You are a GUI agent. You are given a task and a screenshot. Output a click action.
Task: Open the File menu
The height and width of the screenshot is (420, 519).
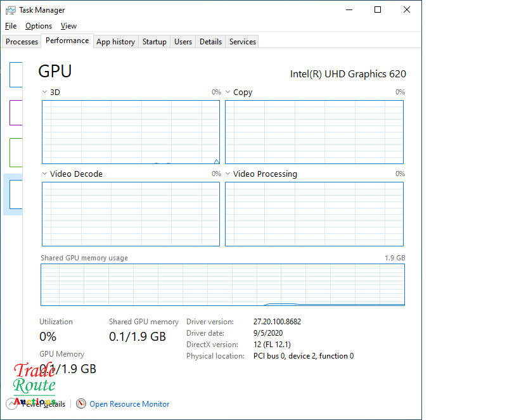tap(11, 26)
